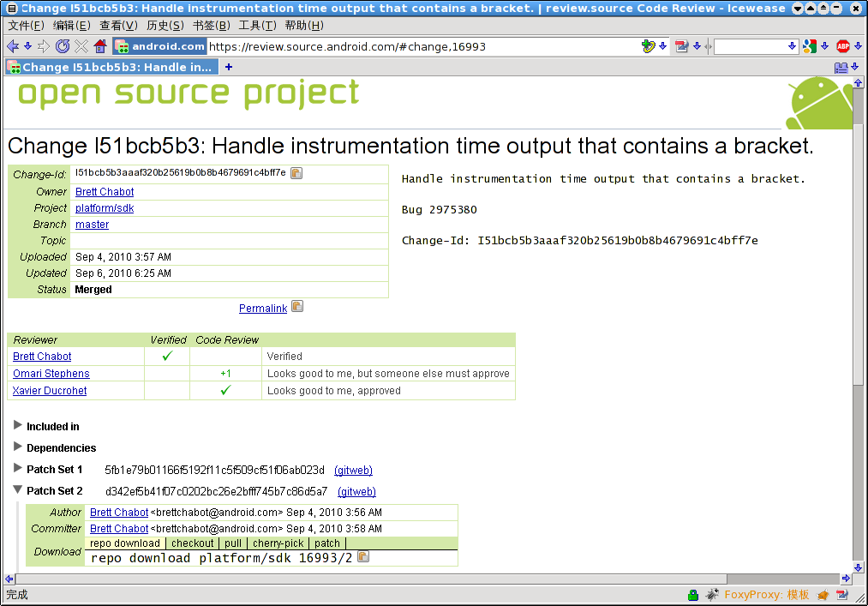Viewport: 868px width, 606px height.
Task: Click the URL address field
Action: pos(423,46)
